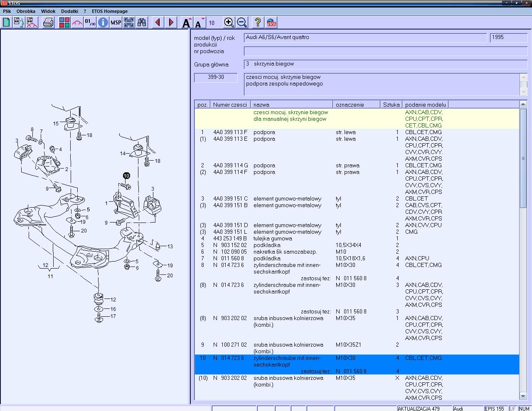
Task: Click the description box scroll up arrow
Action: [x=524, y=77]
